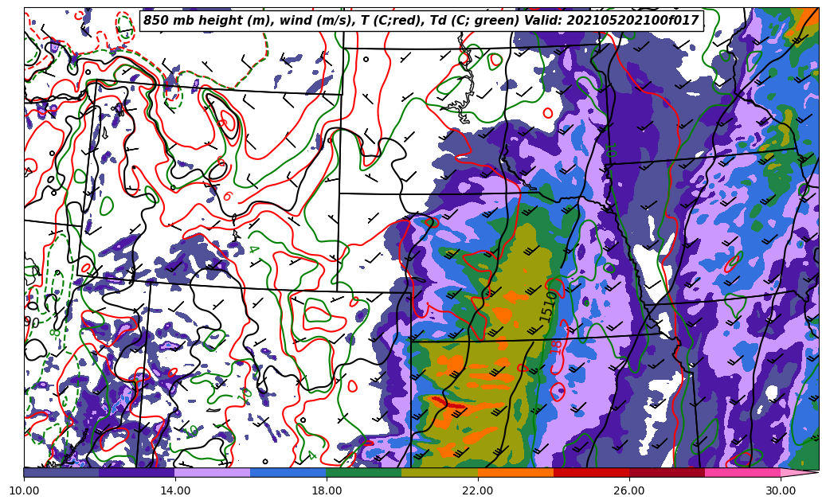Select the orange 22–24 colorbar segment
826x504 pixels.
pos(515,472)
